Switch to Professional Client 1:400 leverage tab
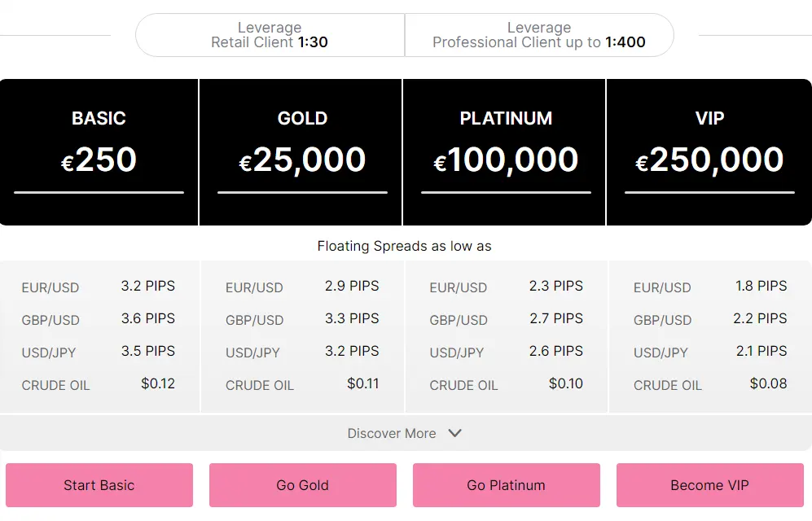 [x=539, y=35]
